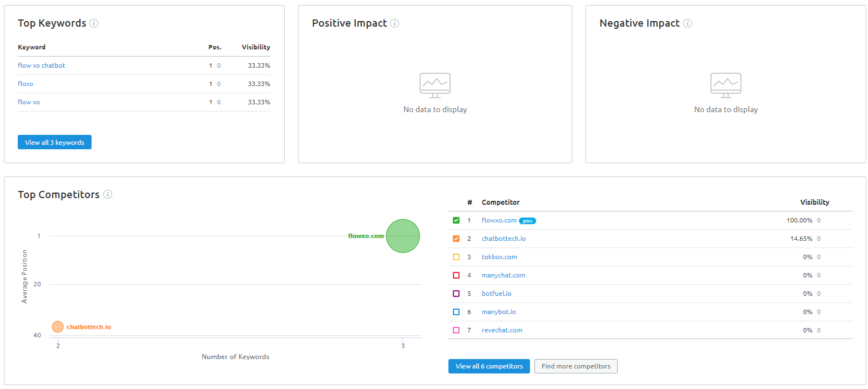Click the 33.33% value for 'flow xo chatbot'
Screen dimensions: 868x389
tap(259, 65)
